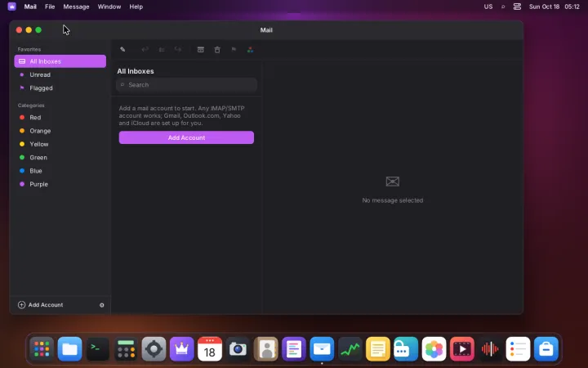Filter by Yellow category
Viewport: 588px width, 368px height.
coord(60,144)
